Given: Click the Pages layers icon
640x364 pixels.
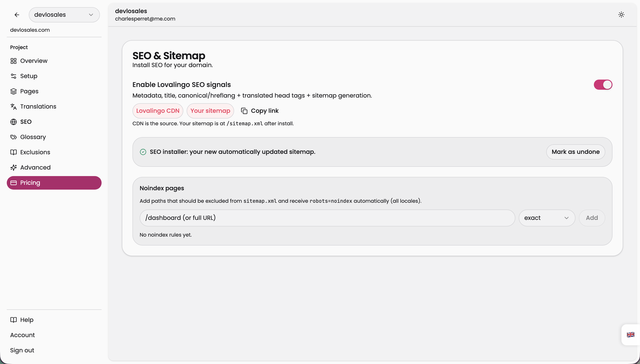Looking at the screenshot, I should (14, 91).
